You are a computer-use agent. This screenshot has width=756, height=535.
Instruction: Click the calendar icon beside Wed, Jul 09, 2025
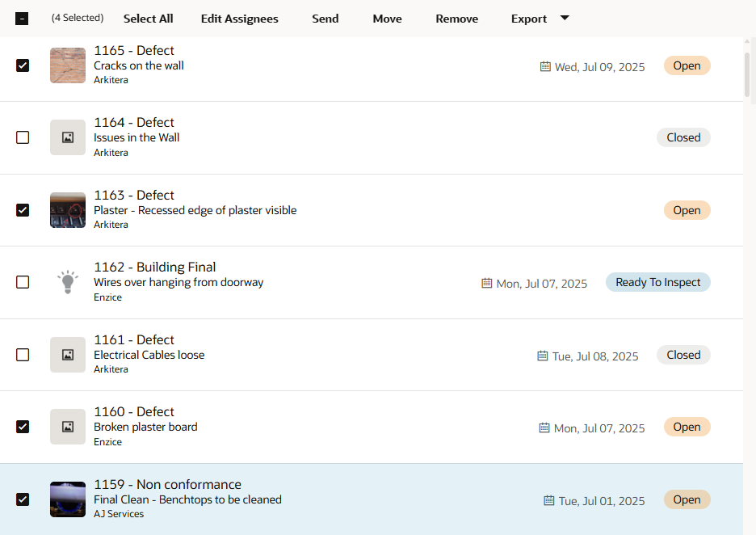pos(545,66)
